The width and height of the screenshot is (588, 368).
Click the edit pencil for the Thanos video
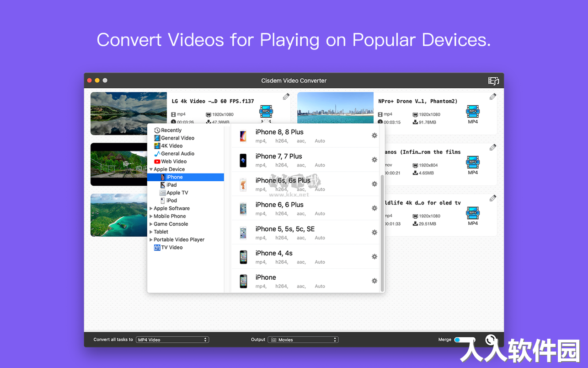click(493, 147)
